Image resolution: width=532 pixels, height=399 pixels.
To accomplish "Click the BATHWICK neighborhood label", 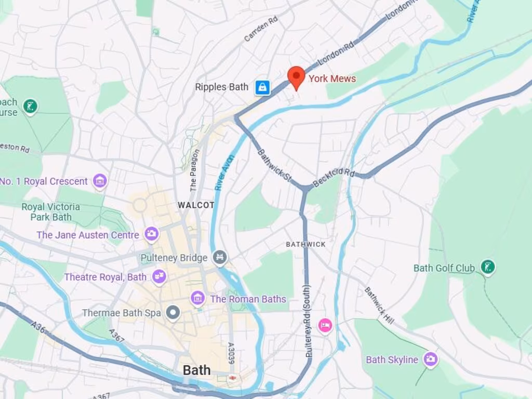I will (x=305, y=244).
